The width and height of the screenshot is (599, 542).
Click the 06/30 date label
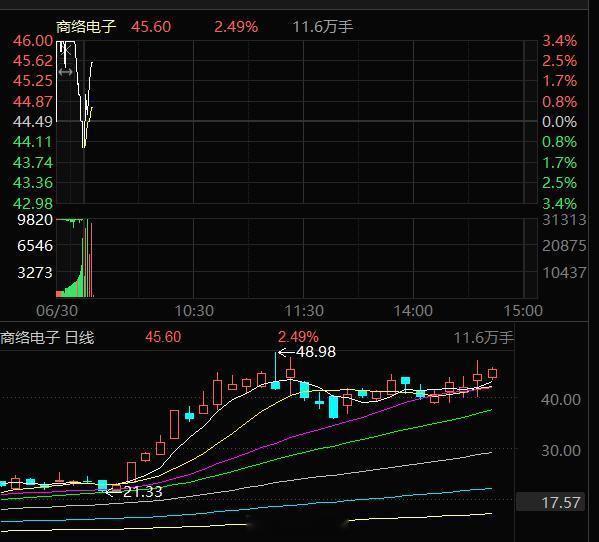pyautogui.click(x=57, y=311)
